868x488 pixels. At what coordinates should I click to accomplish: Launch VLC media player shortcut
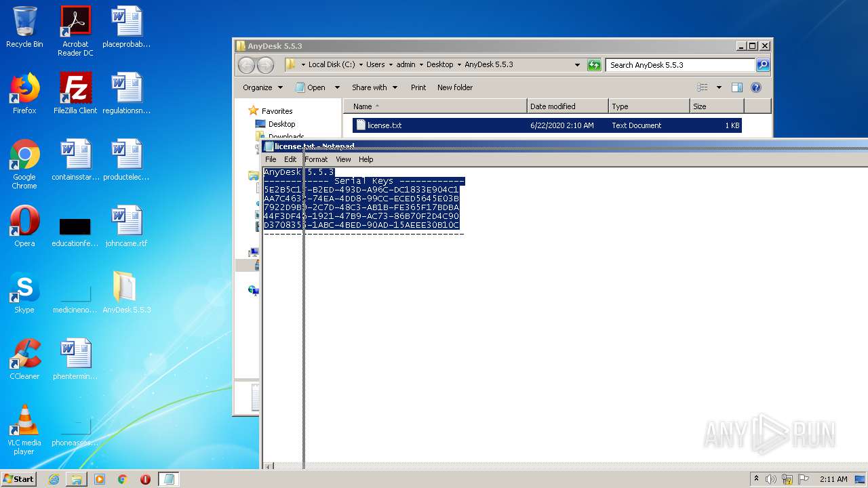point(24,430)
